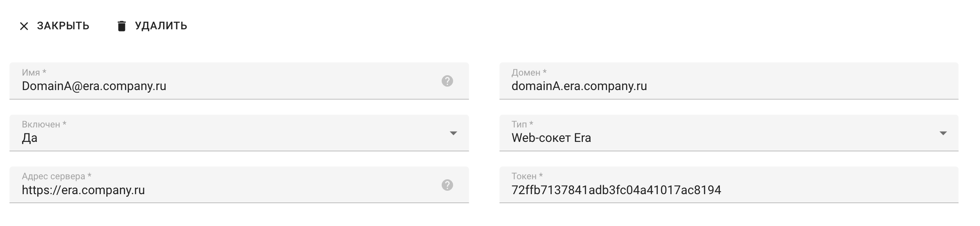980x226 pixels.
Task: Click the 'Включен *' field label
Action: tap(44, 124)
